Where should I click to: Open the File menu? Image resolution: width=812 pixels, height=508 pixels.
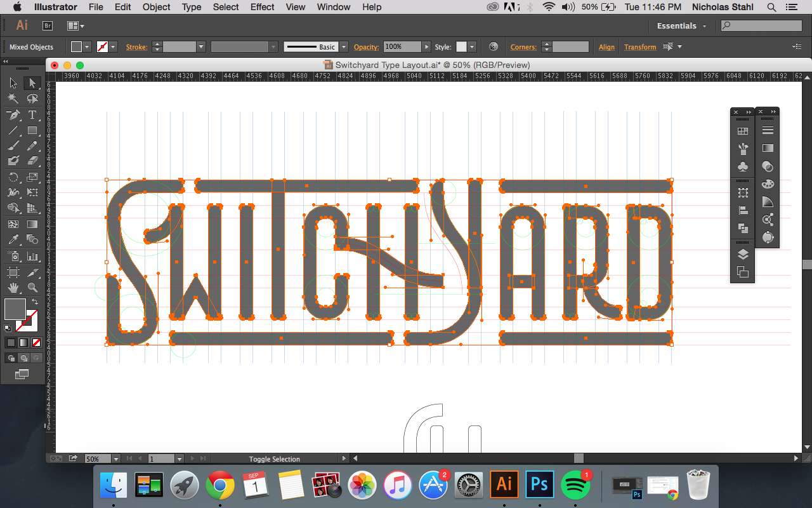click(x=96, y=7)
